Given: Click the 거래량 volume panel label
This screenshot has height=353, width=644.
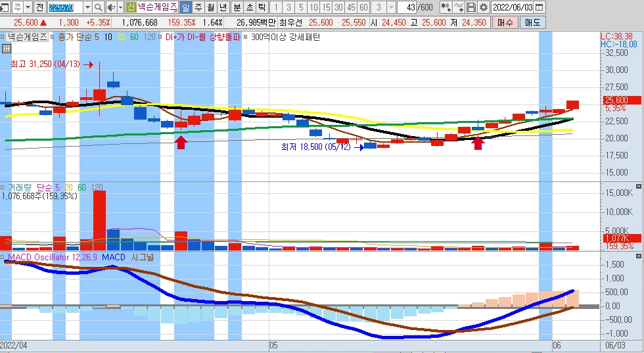Looking at the screenshot, I should click(x=19, y=187).
